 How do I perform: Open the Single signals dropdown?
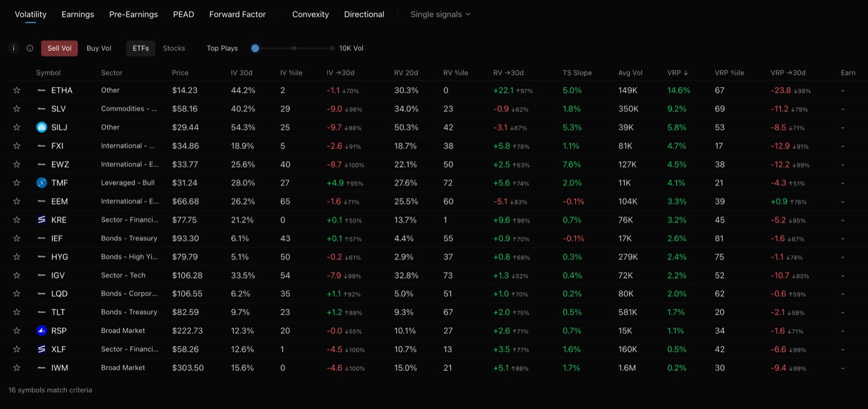tap(440, 14)
